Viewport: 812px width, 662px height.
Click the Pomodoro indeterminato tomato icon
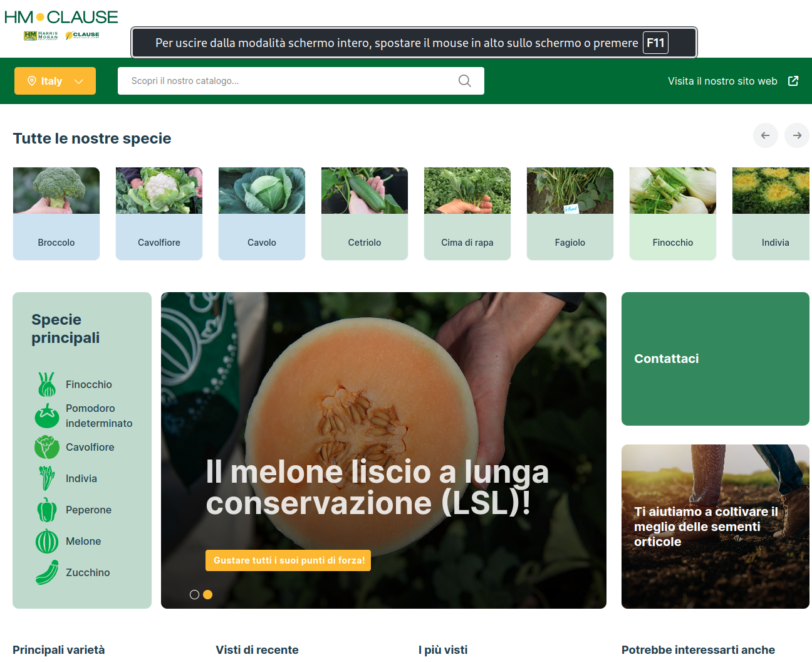pos(47,416)
